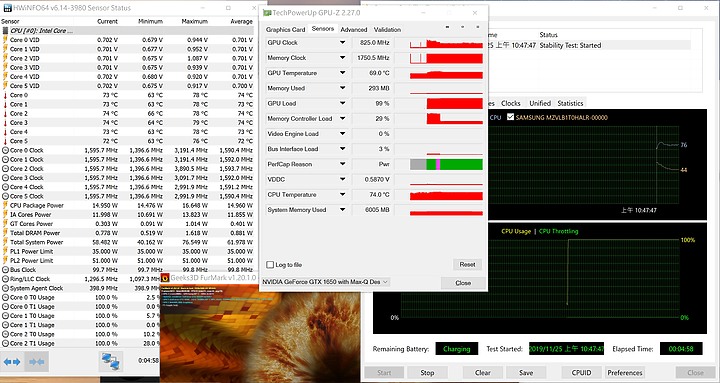Open PerfCap Reason sensor dropdown arrow
Image resolution: width=720 pixels, height=383 pixels.
coord(342,164)
